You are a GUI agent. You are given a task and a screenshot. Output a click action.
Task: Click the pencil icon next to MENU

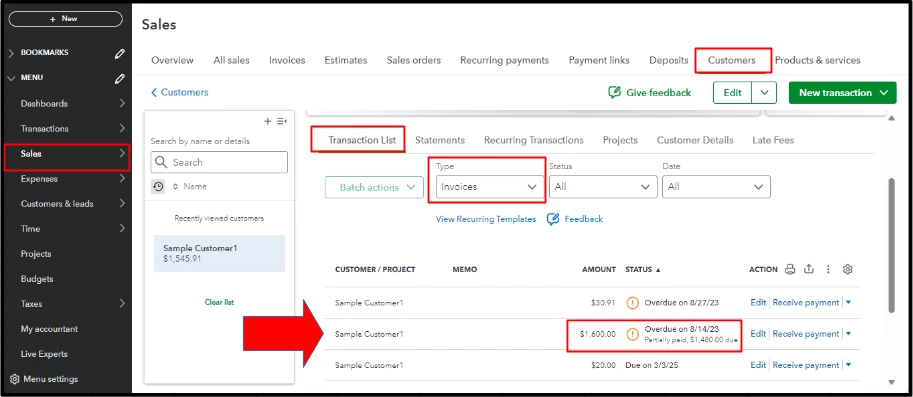(x=119, y=78)
